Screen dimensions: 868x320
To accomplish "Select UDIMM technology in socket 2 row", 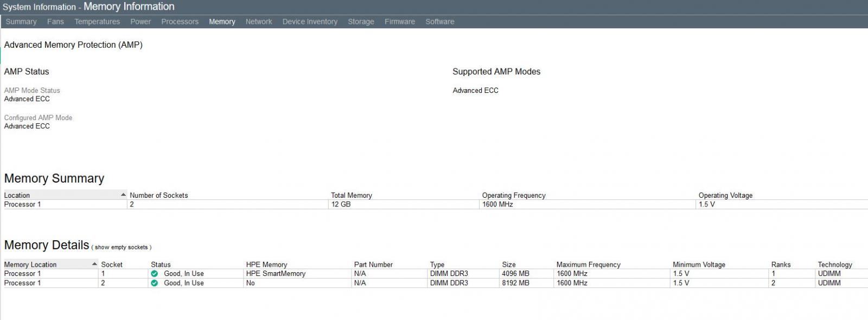I will pos(829,283).
